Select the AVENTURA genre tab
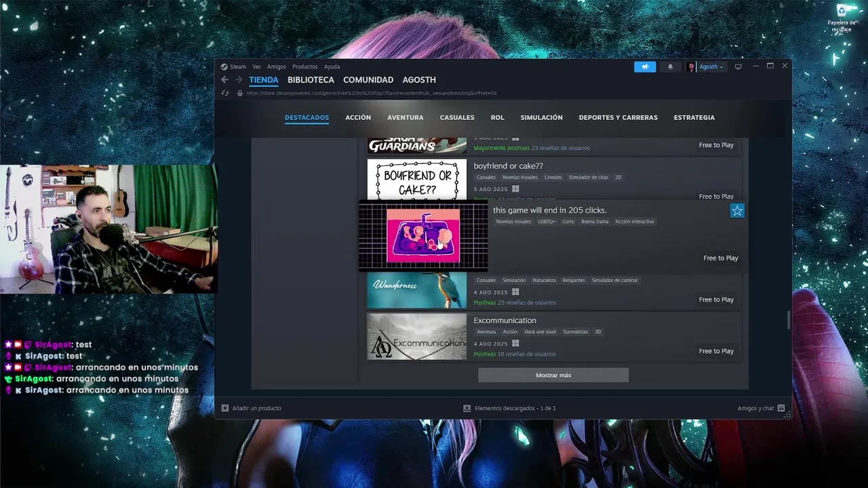Screen dimensions: 868x488 [406, 117]
